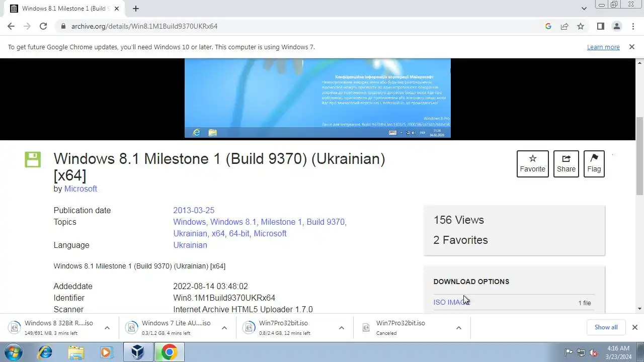The height and width of the screenshot is (362, 644).
Task: Click the Chrome taskbar button
Action: [169, 352]
